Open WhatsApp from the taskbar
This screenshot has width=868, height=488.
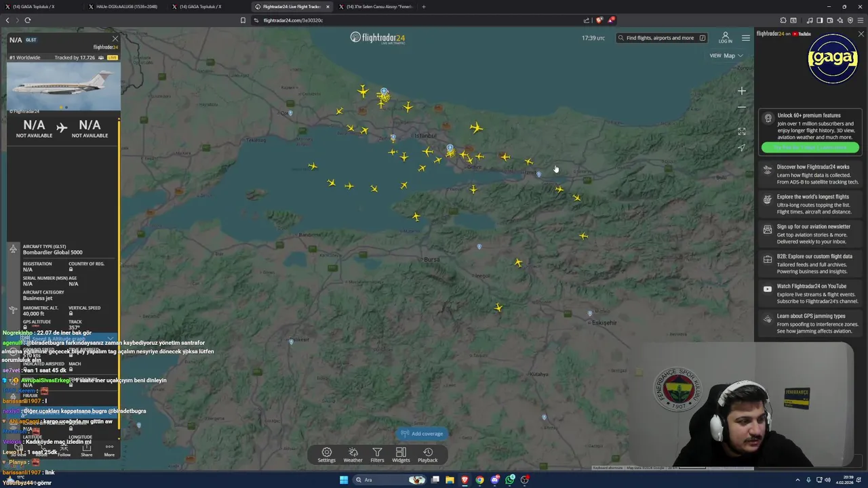click(510, 480)
